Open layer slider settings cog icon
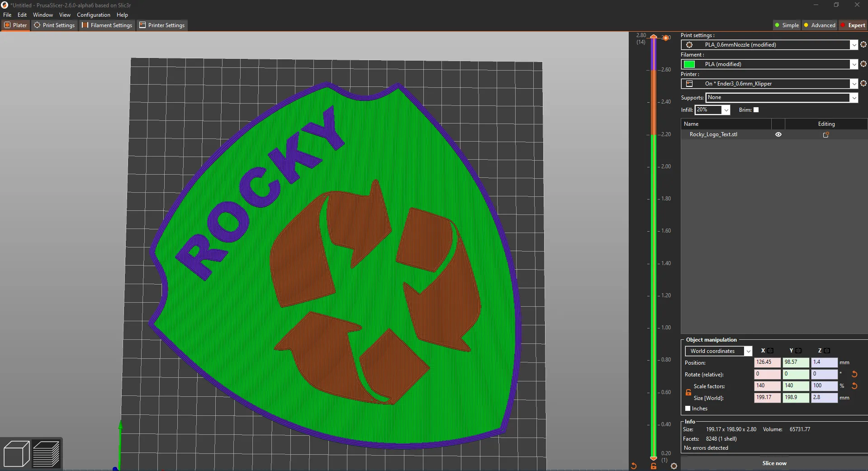 (674, 466)
